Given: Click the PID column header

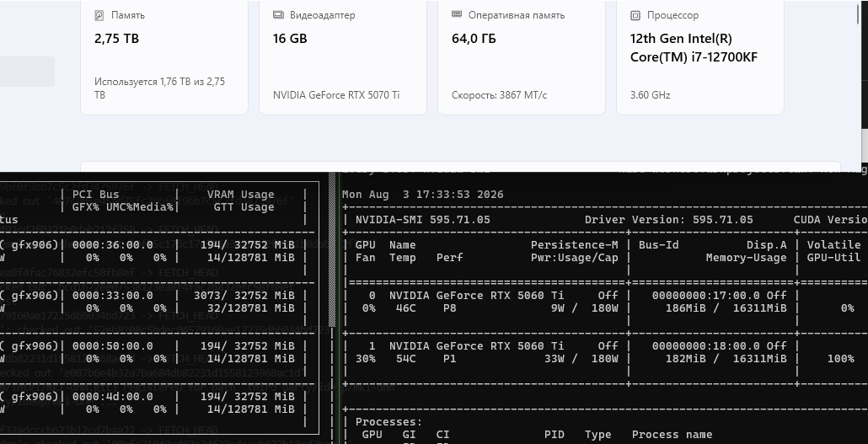Looking at the screenshot, I should pos(555,435).
